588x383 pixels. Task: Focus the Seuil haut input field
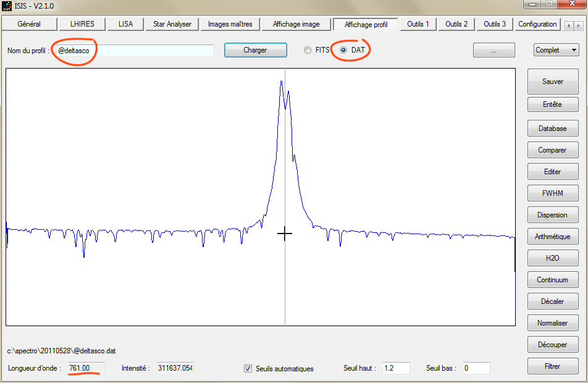pos(396,368)
